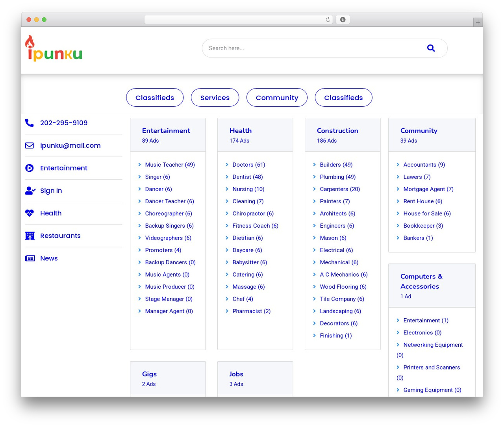Open the Services tab

215,97
